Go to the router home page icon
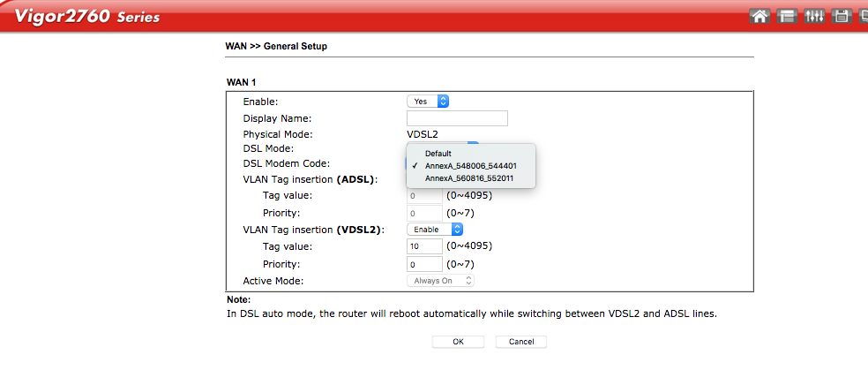868x385 pixels. (x=759, y=16)
